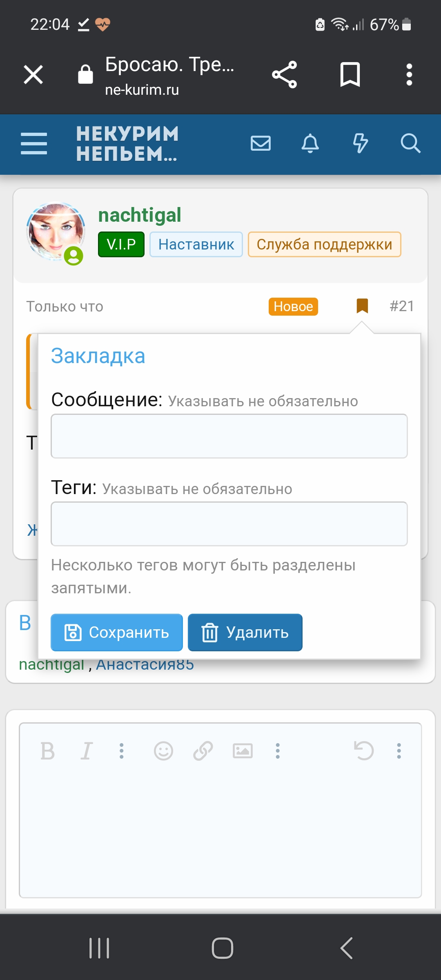Insert an image in editor

(243, 751)
